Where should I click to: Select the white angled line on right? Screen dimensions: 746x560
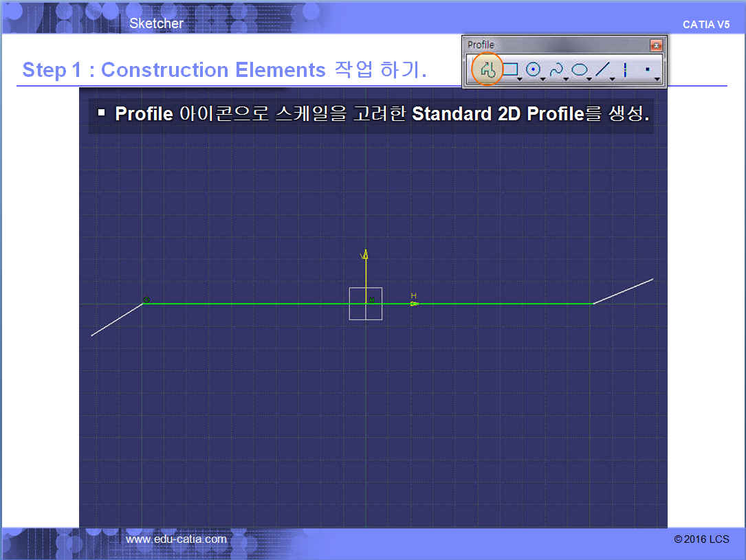coord(623,291)
